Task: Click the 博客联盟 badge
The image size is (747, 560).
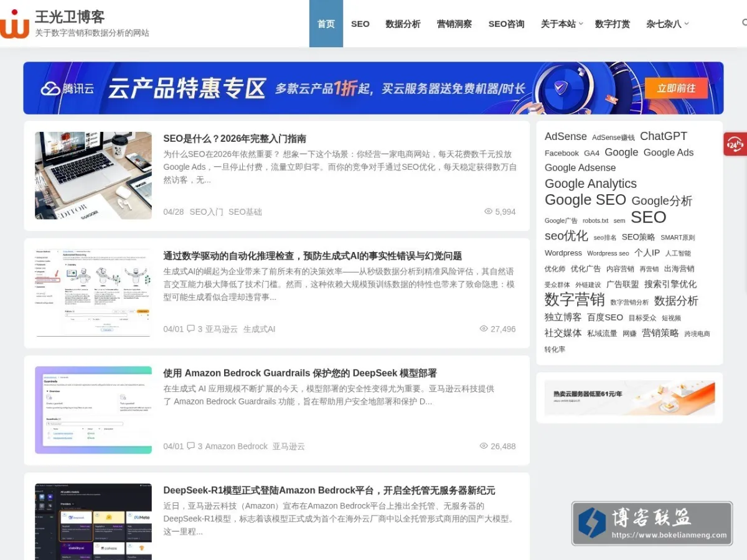Action: click(x=652, y=523)
